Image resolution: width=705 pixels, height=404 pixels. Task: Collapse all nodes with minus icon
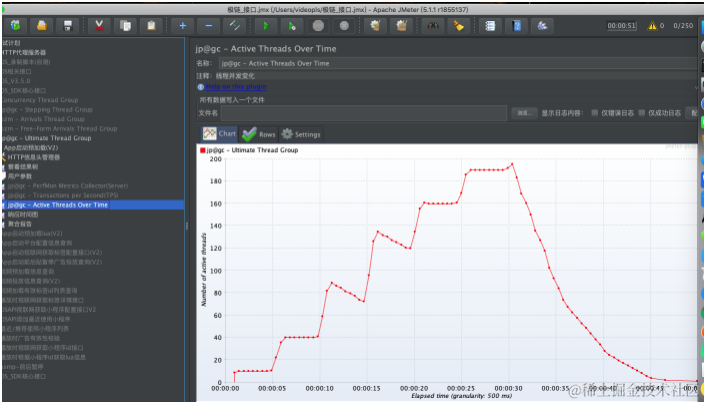click(x=209, y=26)
